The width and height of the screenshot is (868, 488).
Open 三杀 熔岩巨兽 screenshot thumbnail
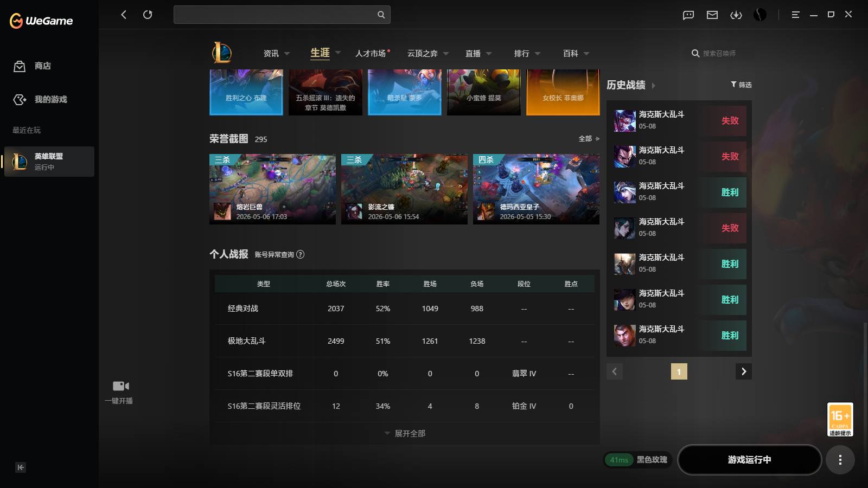point(272,189)
